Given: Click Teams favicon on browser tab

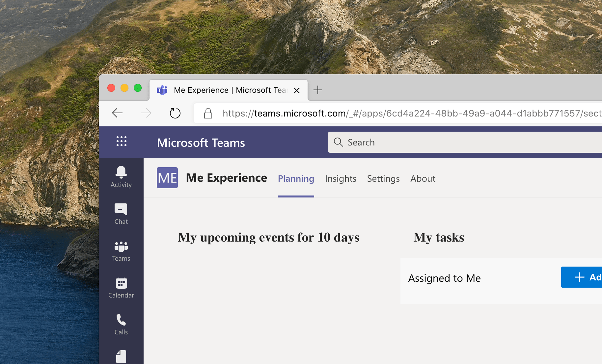Looking at the screenshot, I should 162,90.
